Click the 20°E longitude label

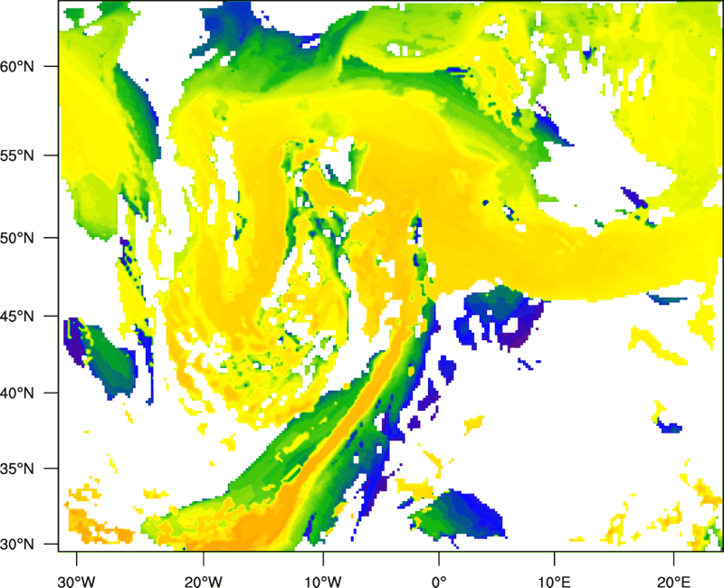point(673,582)
